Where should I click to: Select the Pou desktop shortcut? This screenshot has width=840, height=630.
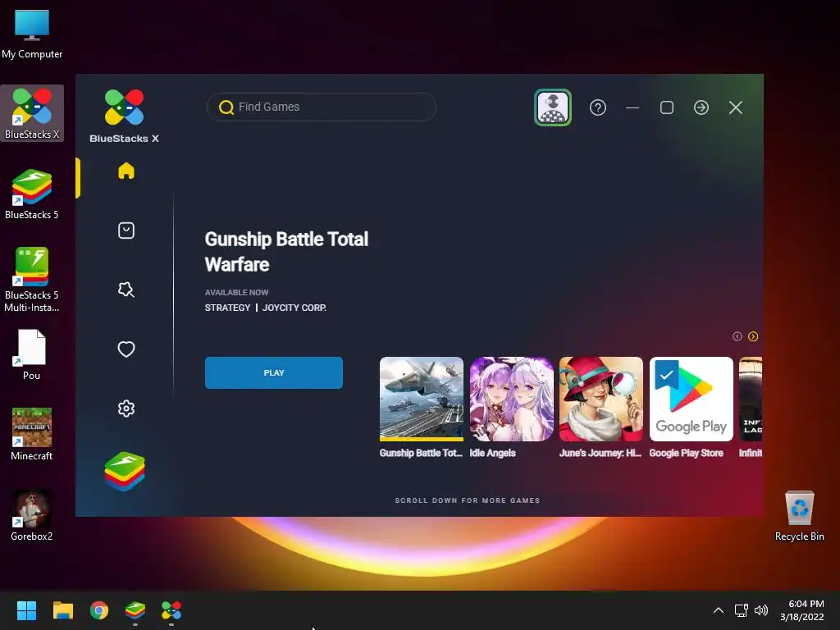[32, 354]
